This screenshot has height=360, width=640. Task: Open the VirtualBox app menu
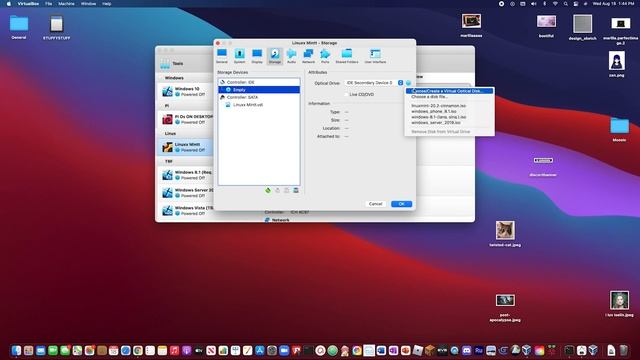tap(28, 4)
